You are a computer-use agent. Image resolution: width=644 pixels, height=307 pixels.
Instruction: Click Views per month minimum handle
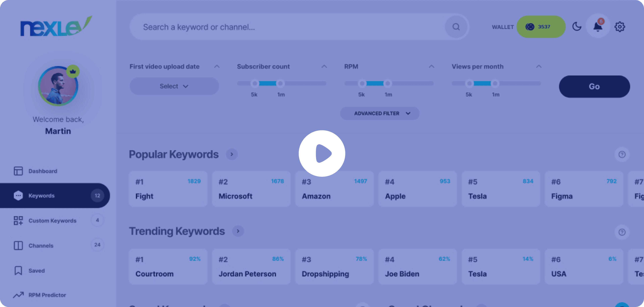coord(470,83)
